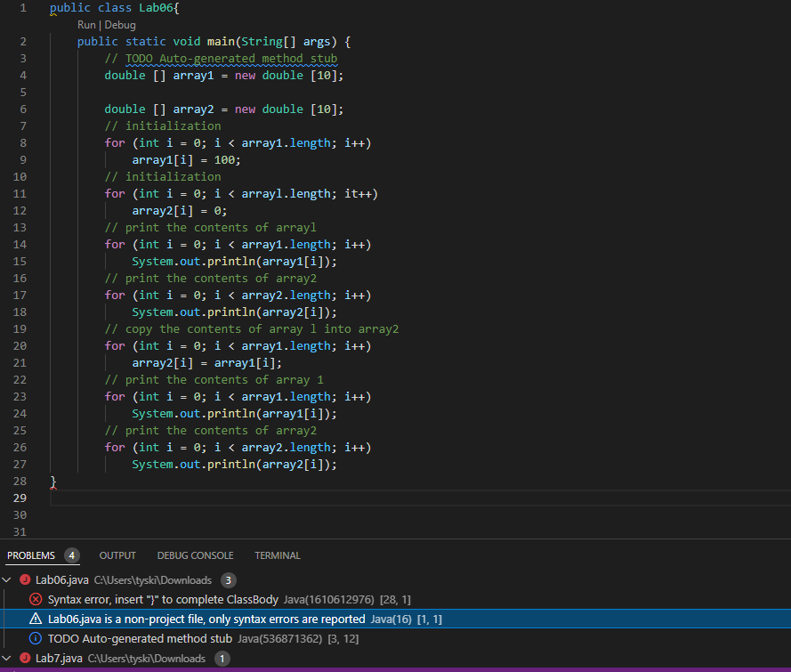The width and height of the screenshot is (791, 672).
Task: Click the path C:\Users\tyski\Downloads next to Lab06.java
Action: (153, 580)
